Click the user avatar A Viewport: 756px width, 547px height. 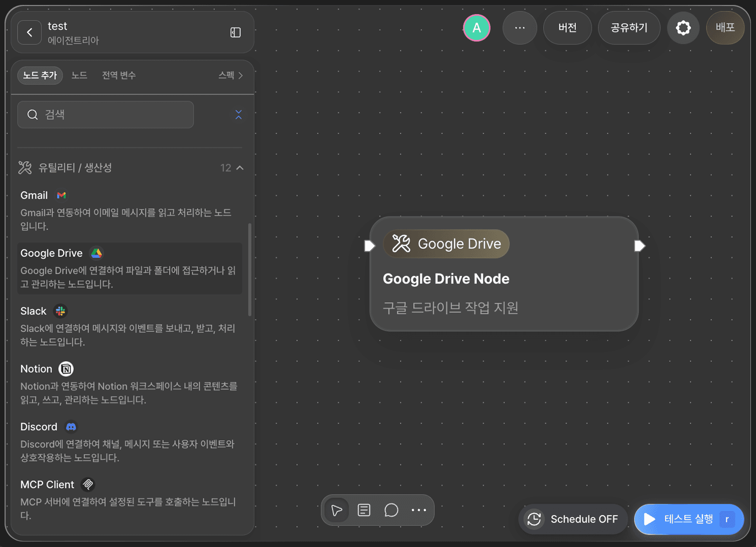[x=476, y=28]
